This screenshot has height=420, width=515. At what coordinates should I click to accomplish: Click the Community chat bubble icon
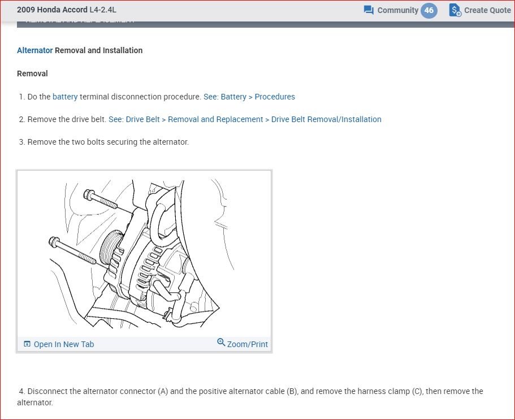pyautogui.click(x=369, y=10)
